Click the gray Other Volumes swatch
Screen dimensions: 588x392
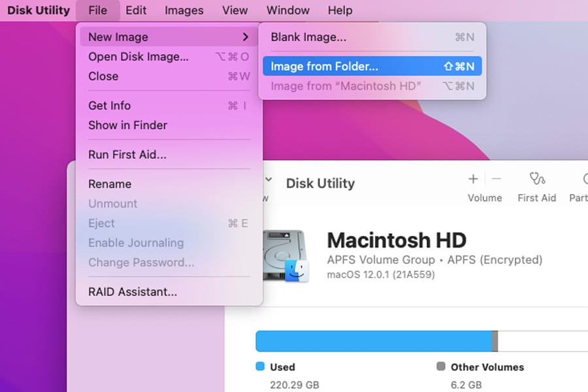tap(441, 366)
